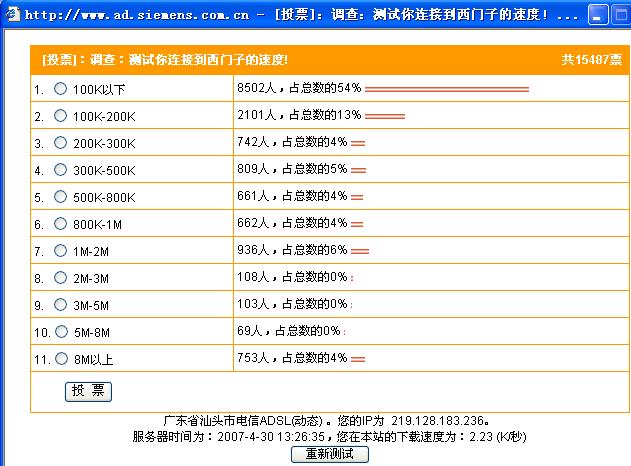Click the 重新测试 retest button
The width and height of the screenshot is (631, 466).
(x=330, y=454)
